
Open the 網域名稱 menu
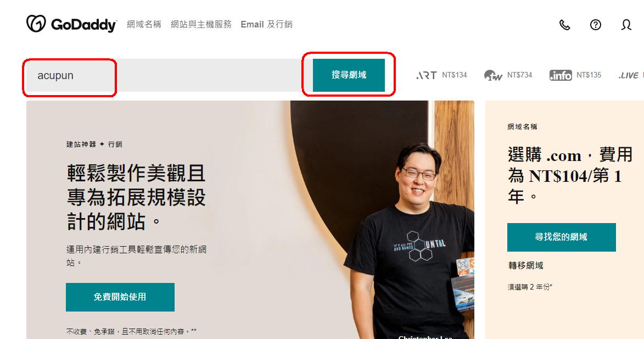point(144,24)
